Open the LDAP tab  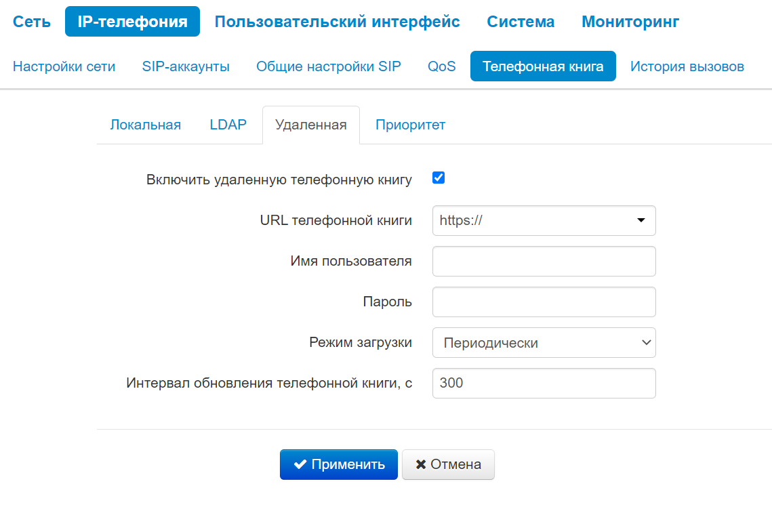(x=228, y=125)
